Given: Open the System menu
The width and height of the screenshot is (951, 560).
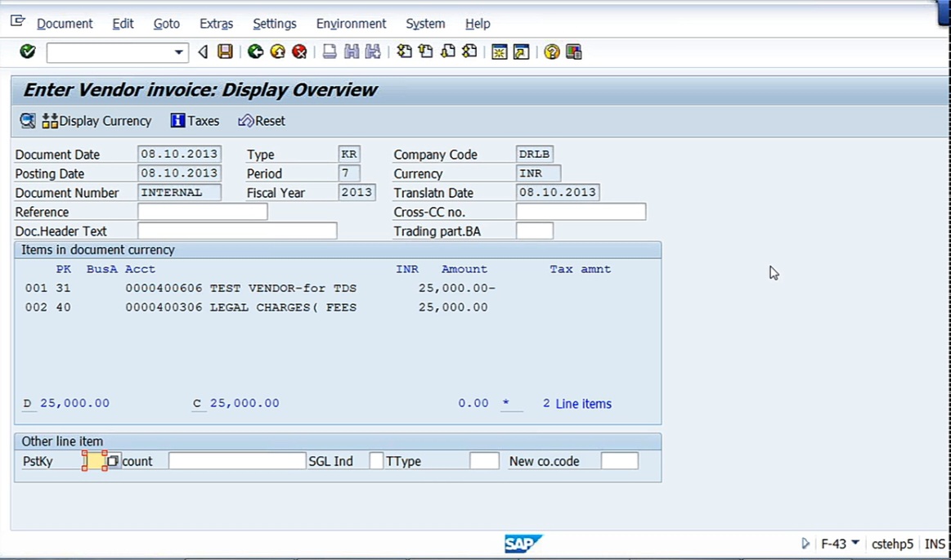Looking at the screenshot, I should [x=425, y=24].
